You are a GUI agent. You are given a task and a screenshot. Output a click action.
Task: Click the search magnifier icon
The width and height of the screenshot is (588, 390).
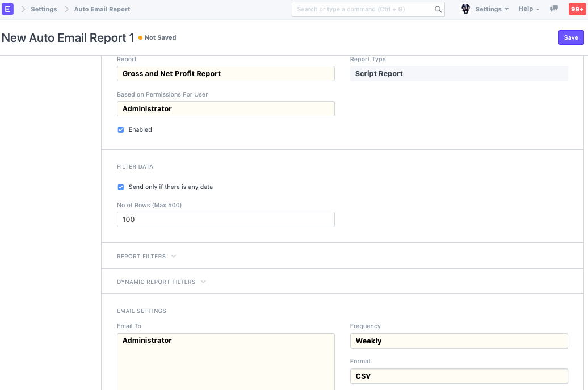438,9
